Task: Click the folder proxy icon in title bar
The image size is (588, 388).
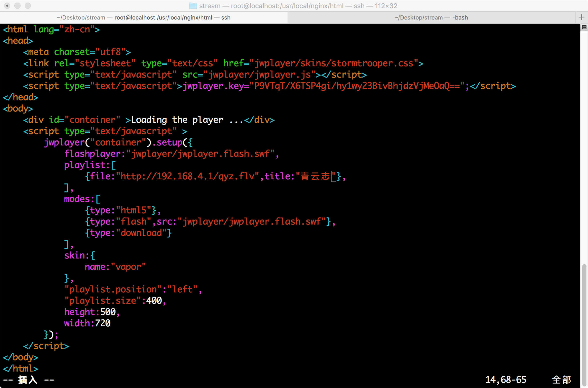Action: click(193, 6)
